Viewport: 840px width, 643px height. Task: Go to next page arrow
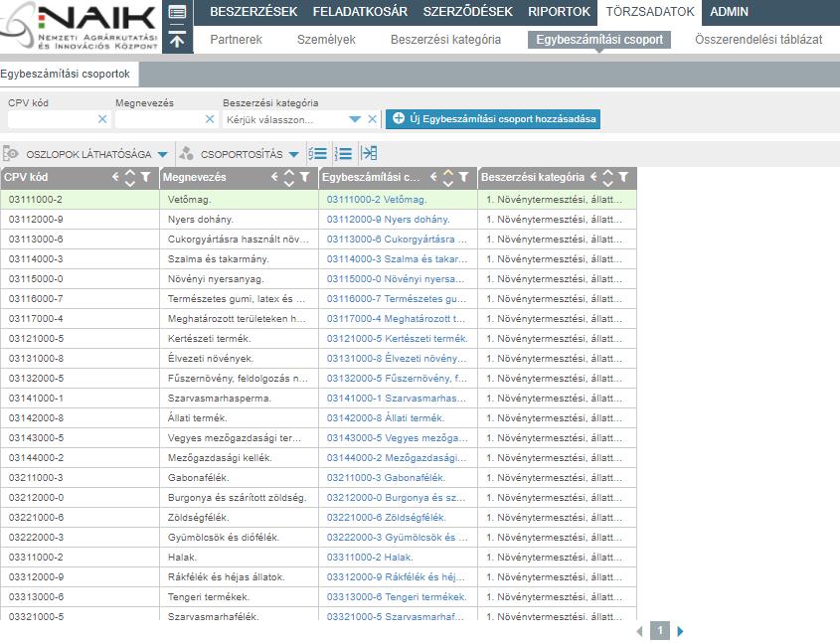click(680, 631)
